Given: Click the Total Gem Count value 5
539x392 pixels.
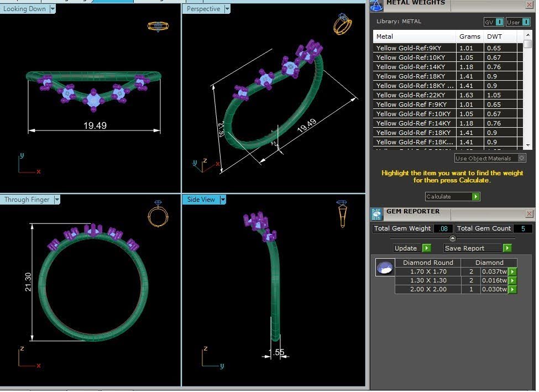Looking at the screenshot, I should tap(523, 228).
